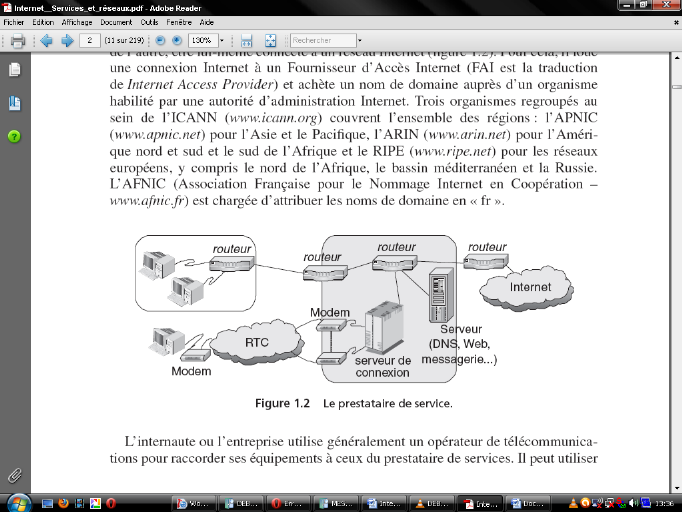Click the Rechercher search field
682x512 pixels.
(x=323, y=40)
